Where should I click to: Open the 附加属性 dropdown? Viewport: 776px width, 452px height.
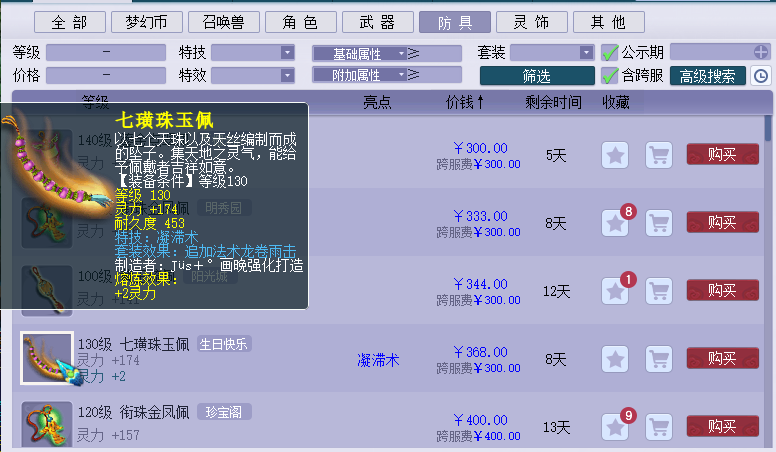pyautogui.click(x=360, y=75)
